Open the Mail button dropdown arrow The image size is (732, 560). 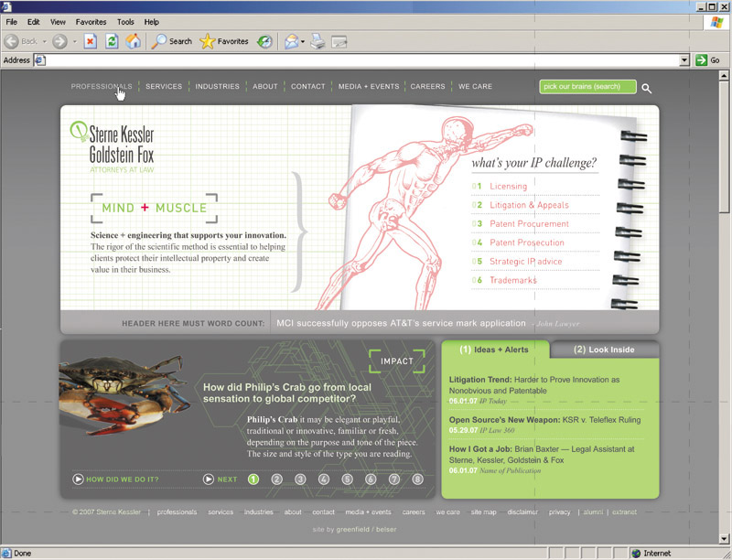coord(303,41)
